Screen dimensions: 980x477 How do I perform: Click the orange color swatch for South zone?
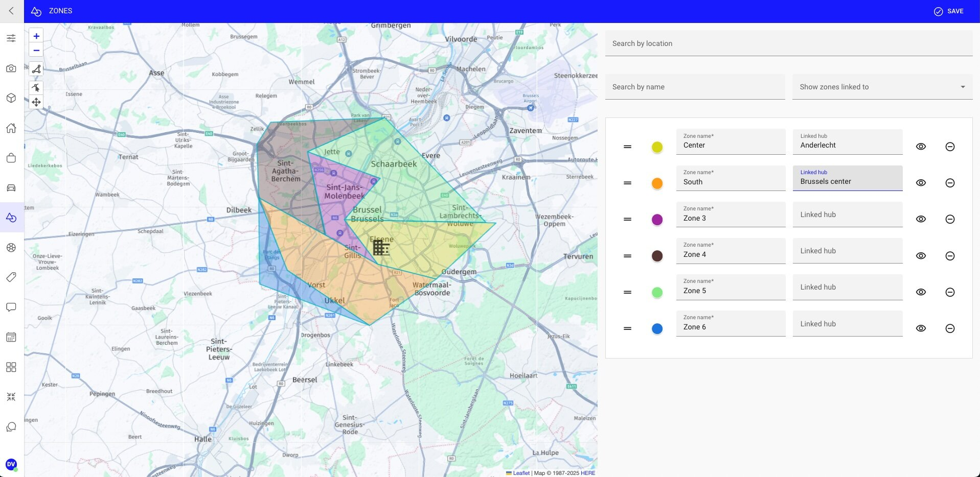coord(657,183)
